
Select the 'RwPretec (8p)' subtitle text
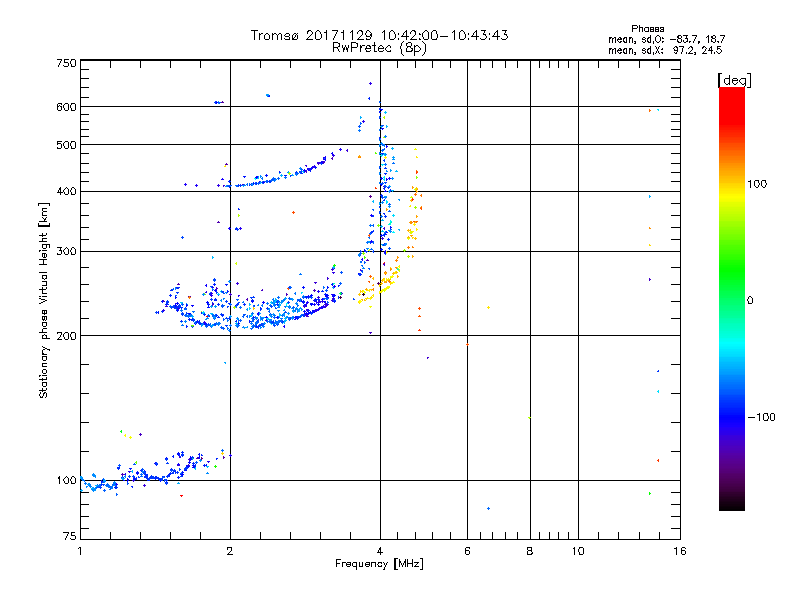tap(379, 48)
